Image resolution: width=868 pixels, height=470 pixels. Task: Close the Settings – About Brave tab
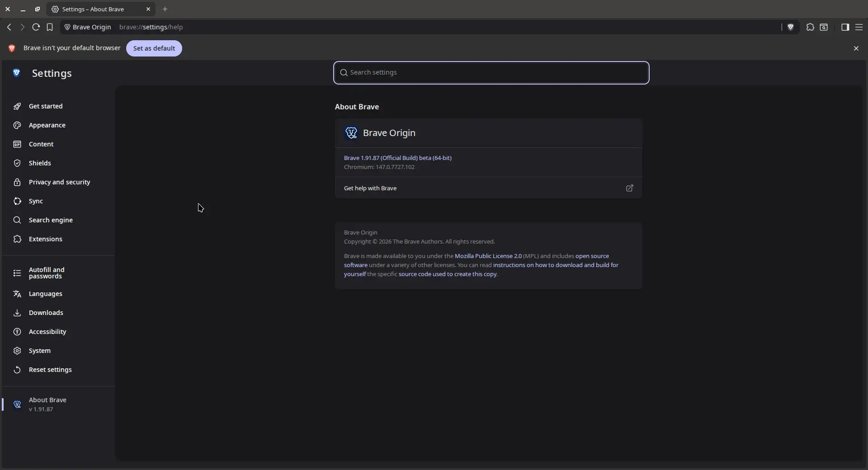(148, 9)
